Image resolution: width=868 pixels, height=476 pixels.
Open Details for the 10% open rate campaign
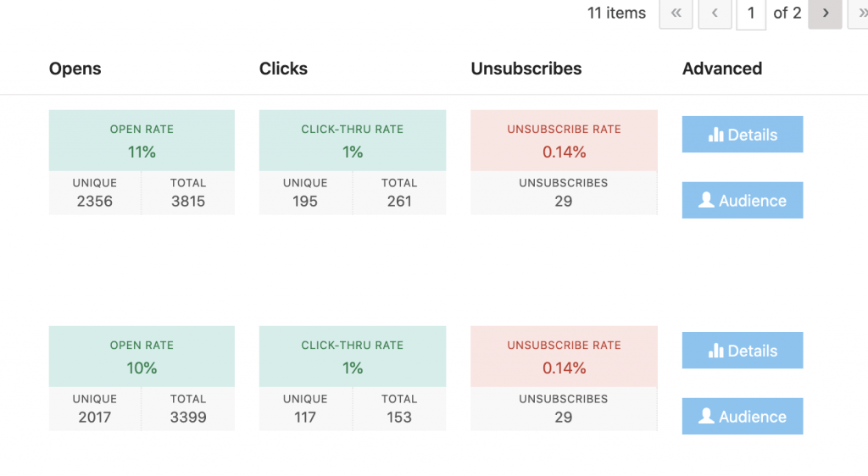(x=743, y=351)
